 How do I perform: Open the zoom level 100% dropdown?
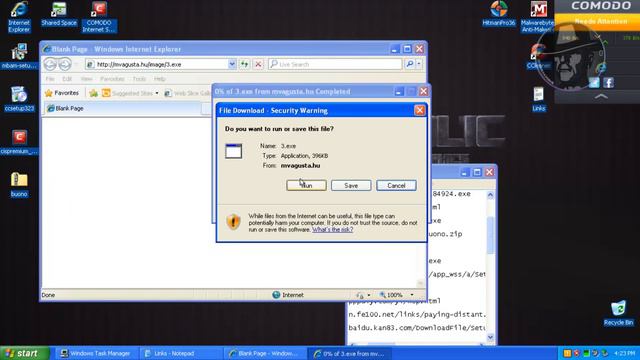coord(412,295)
